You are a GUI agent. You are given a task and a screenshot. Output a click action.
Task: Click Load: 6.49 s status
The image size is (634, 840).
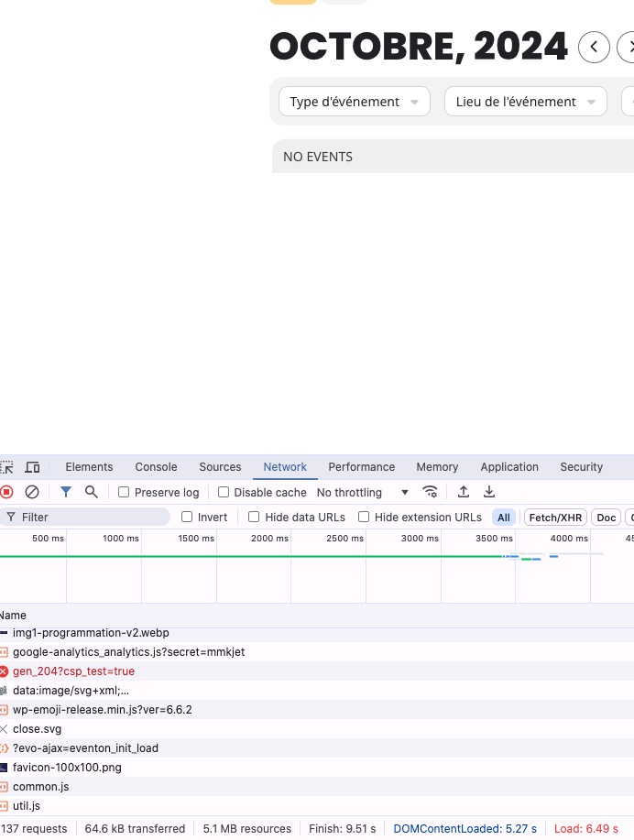[x=585, y=829]
